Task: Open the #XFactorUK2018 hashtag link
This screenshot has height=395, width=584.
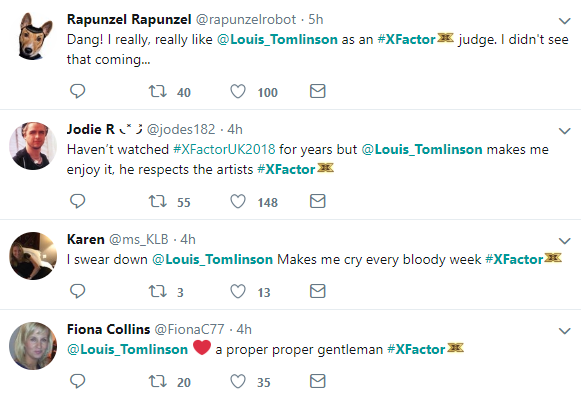Action: 224,149
